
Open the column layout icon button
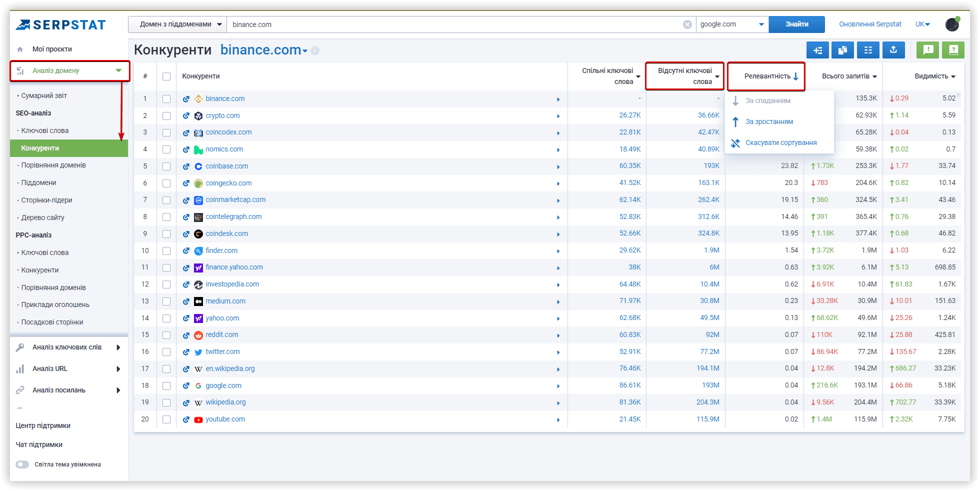point(868,50)
